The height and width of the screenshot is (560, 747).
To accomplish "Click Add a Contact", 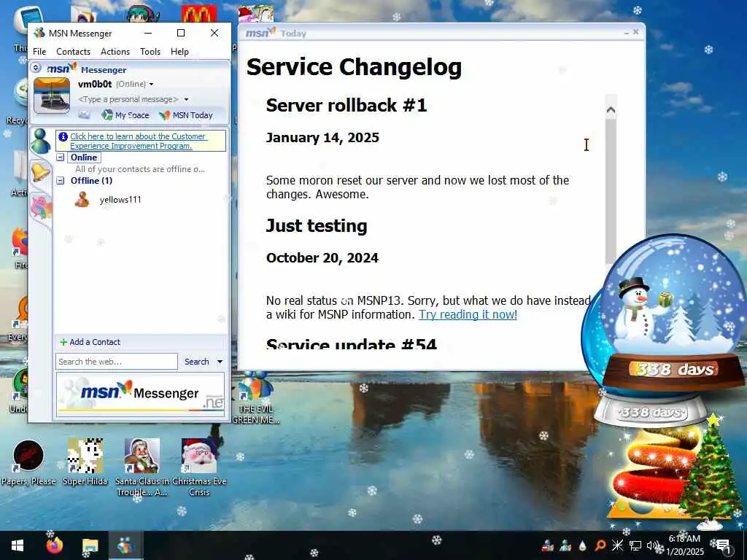I will (90, 342).
